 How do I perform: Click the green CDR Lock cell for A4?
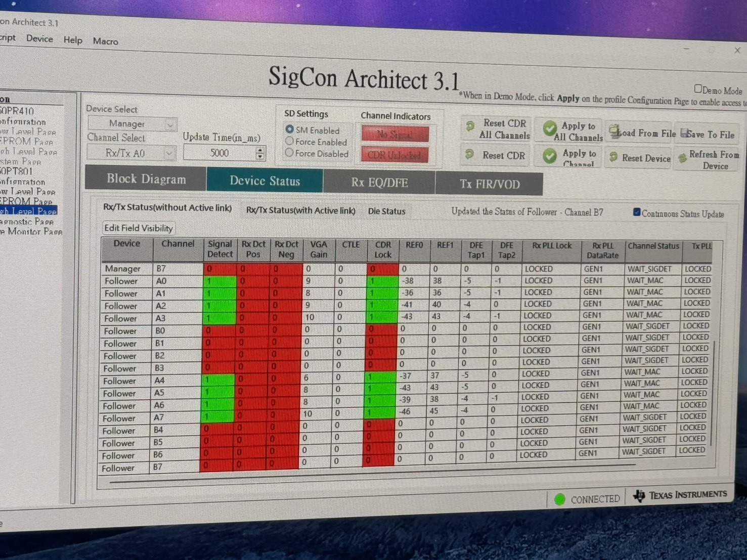381,377
